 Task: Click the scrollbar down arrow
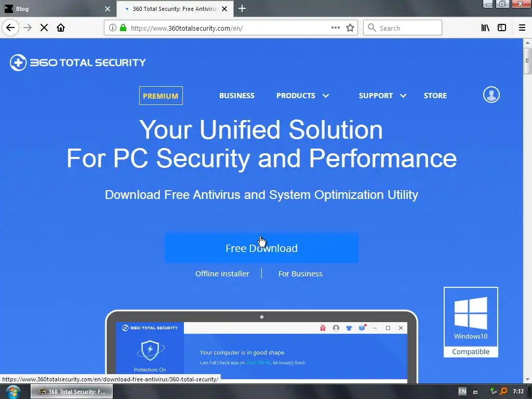[527, 379]
